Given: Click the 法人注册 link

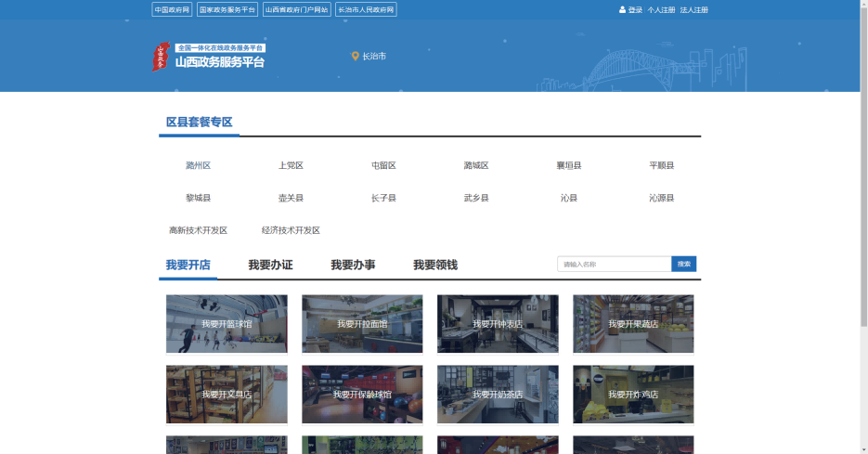Looking at the screenshot, I should click(693, 10).
